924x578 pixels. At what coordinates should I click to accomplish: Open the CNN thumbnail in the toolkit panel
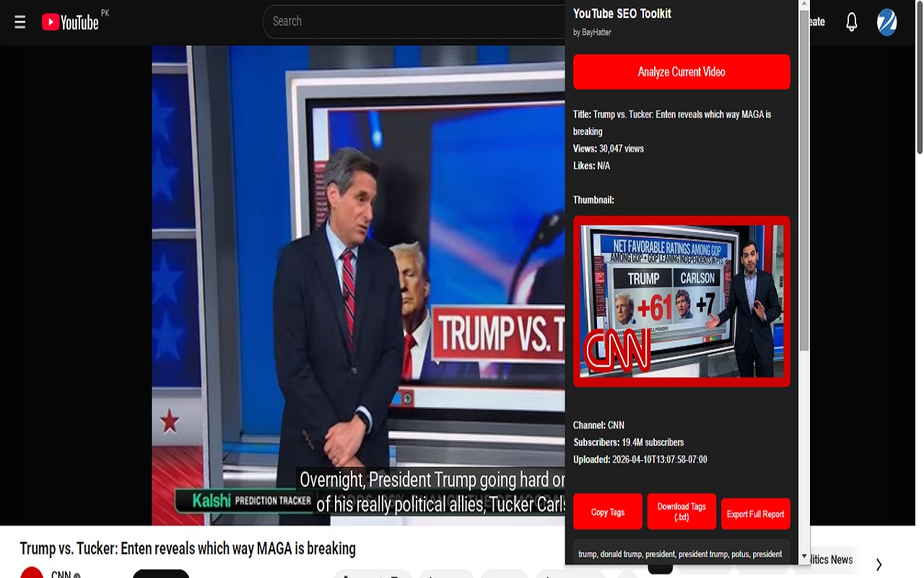click(x=681, y=301)
